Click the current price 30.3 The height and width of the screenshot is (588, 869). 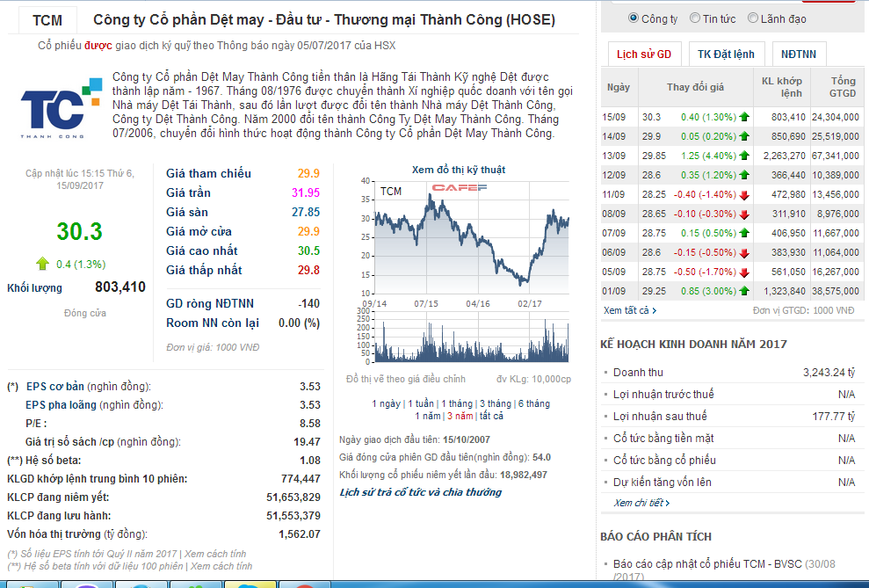(79, 231)
